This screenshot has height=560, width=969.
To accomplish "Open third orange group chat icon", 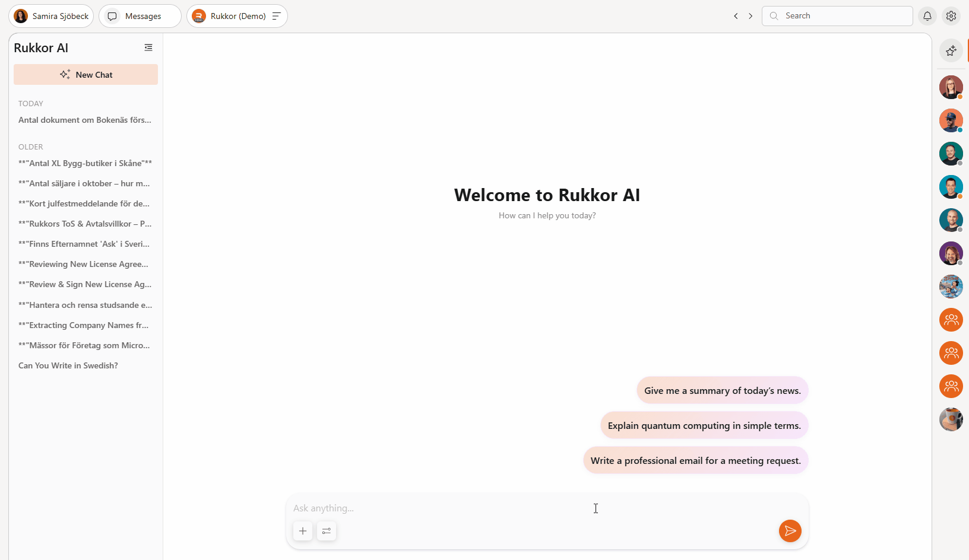I will (951, 386).
